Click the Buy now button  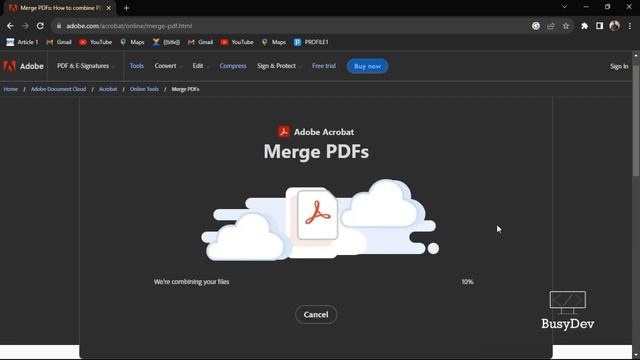click(367, 66)
